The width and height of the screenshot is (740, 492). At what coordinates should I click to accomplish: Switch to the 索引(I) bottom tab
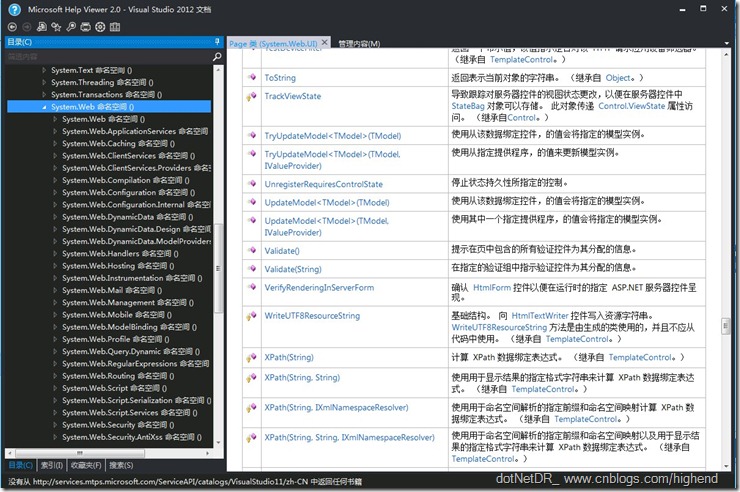pyautogui.click(x=51, y=465)
